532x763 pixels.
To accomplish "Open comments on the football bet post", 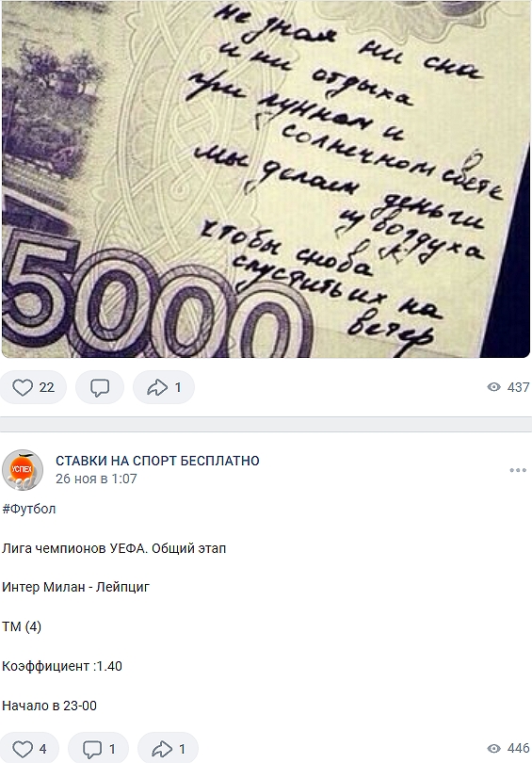I will [98, 749].
